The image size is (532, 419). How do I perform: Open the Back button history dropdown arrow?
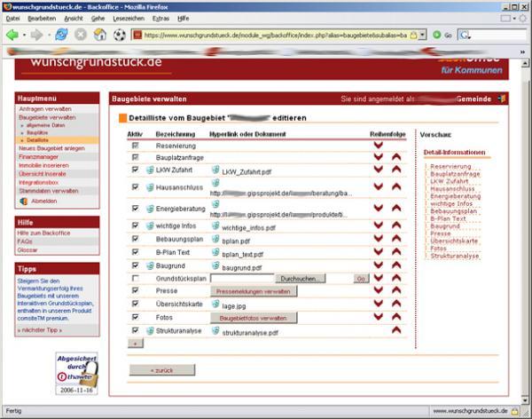click(x=25, y=35)
